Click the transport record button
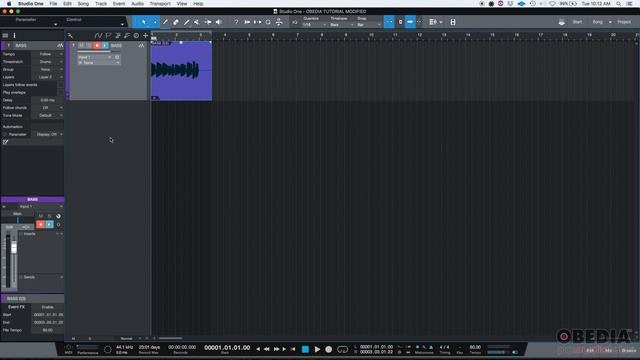Viewport: 640px width, 360px height. (x=329, y=349)
